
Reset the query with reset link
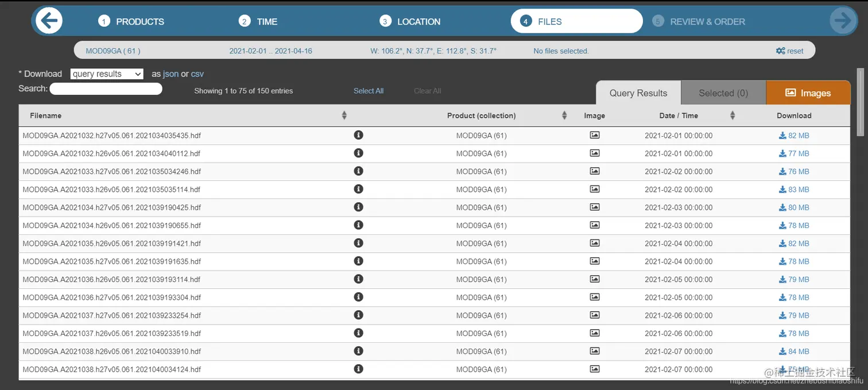tap(790, 51)
